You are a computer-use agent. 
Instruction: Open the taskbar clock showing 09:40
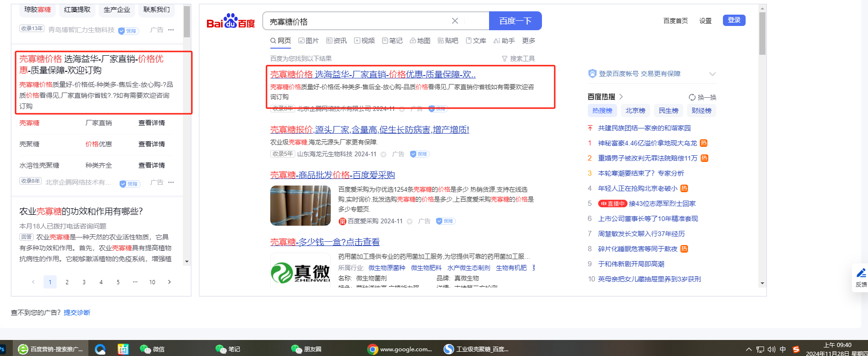point(837,349)
